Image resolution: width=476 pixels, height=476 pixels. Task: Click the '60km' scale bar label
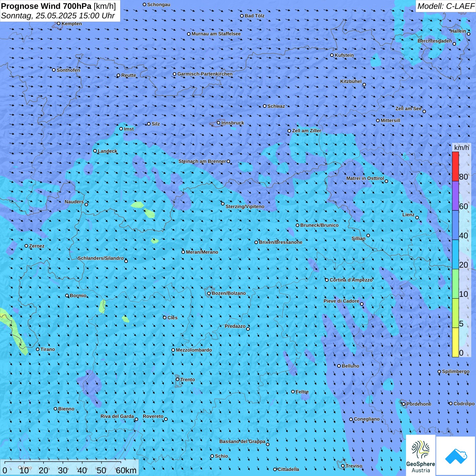[x=126, y=471]
